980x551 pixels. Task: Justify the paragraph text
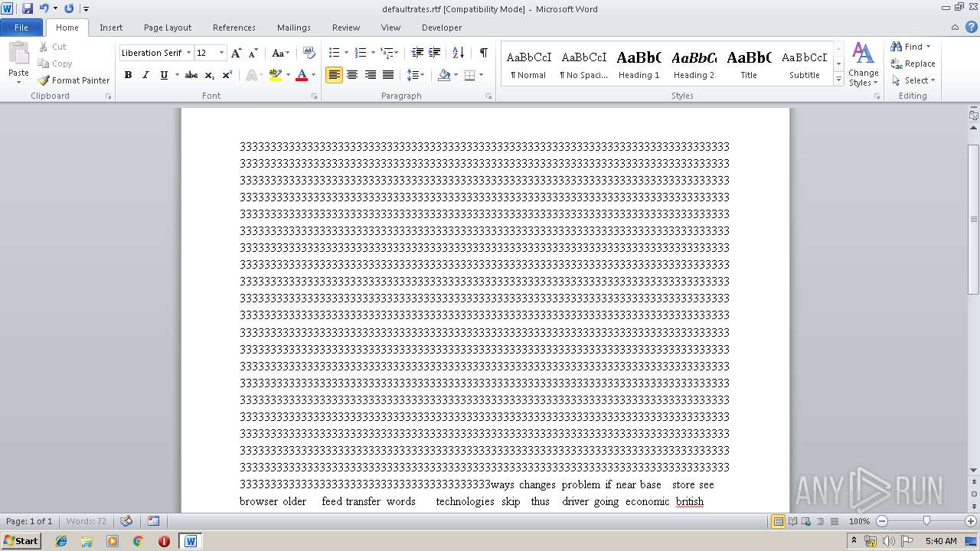click(388, 75)
